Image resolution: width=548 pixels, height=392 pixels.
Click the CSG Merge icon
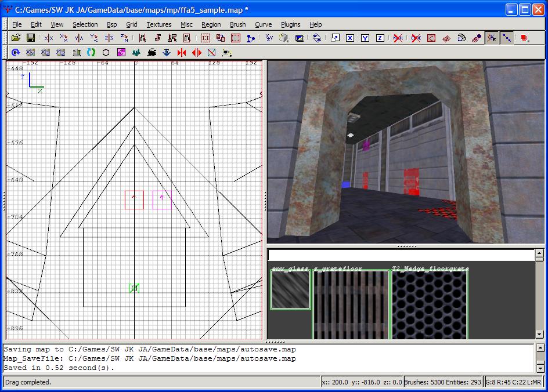click(x=221, y=38)
